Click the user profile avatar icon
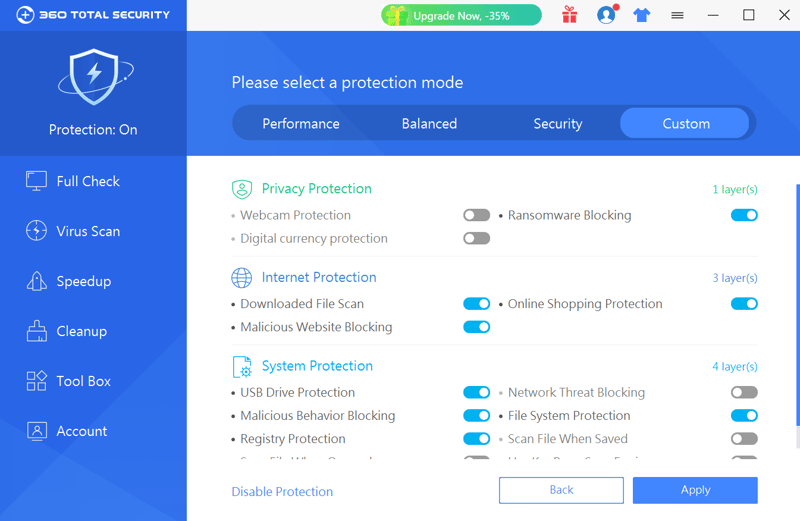This screenshot has width=800, height=521. 606,15
